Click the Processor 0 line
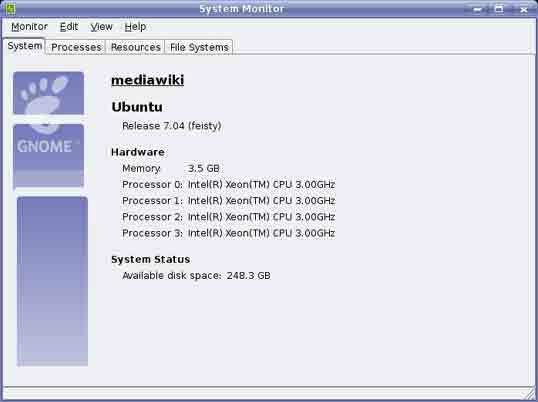The width and height of the screenshot is (538, 402). coord(229,185)
